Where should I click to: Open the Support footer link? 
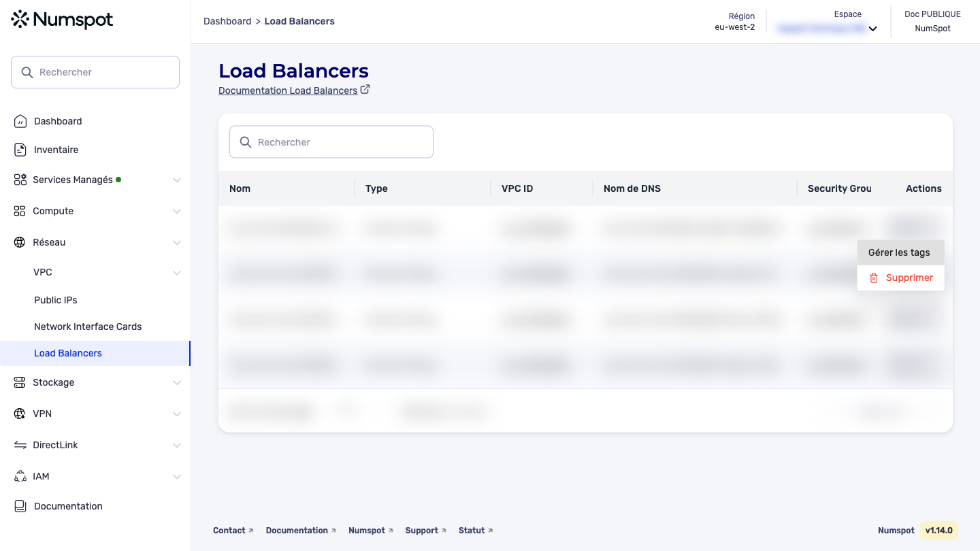pyautogui.click(x=426, y=530)
